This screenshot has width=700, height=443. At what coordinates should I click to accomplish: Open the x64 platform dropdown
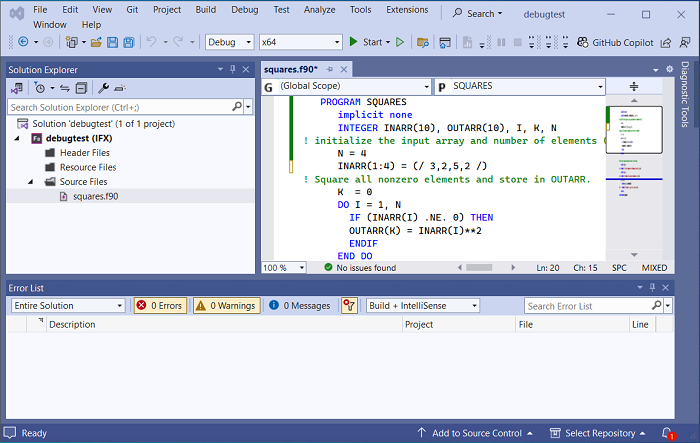tap(300, 42)
